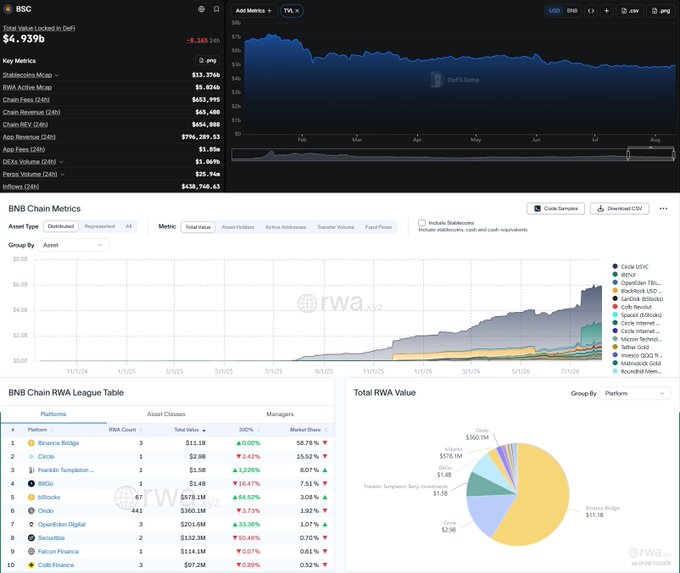Select the Fund Flows metric
Image resolution: width=680 pixels, height=573 pixels.
(x=379, y=227)
